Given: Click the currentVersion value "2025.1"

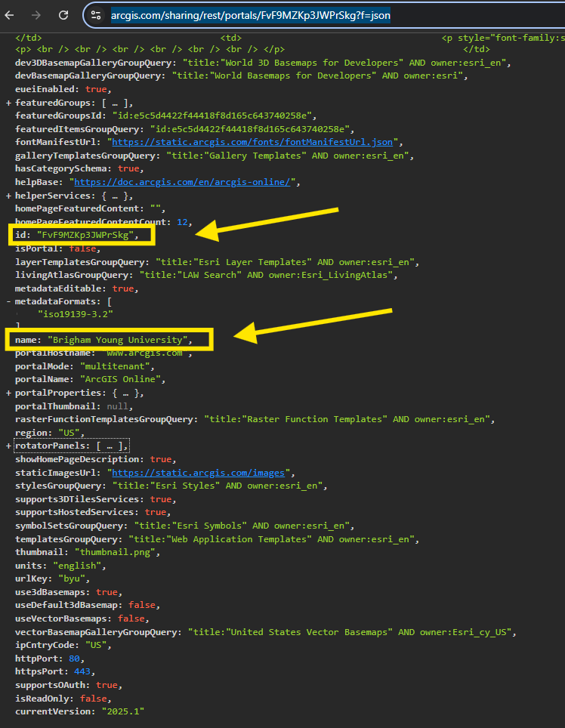Looking at the screenshot, I should point(123,711).
